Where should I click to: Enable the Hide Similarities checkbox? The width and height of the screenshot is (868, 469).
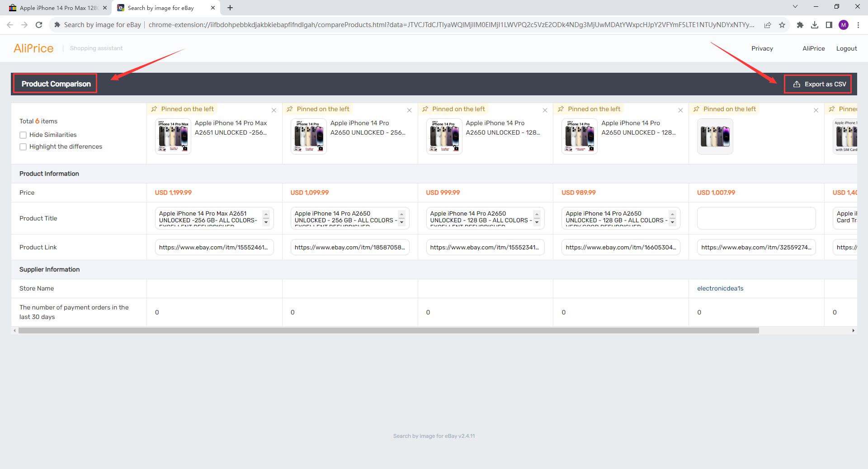(x=23, y=135)
